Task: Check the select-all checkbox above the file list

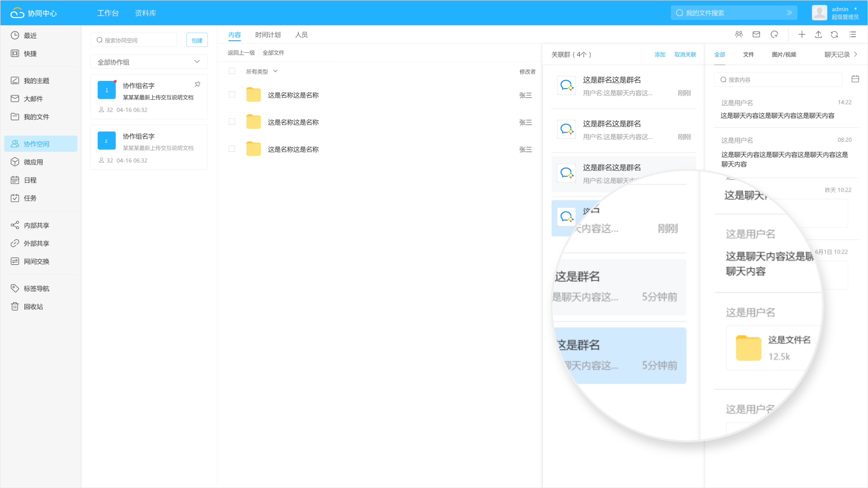Action: tap(232, 71)
